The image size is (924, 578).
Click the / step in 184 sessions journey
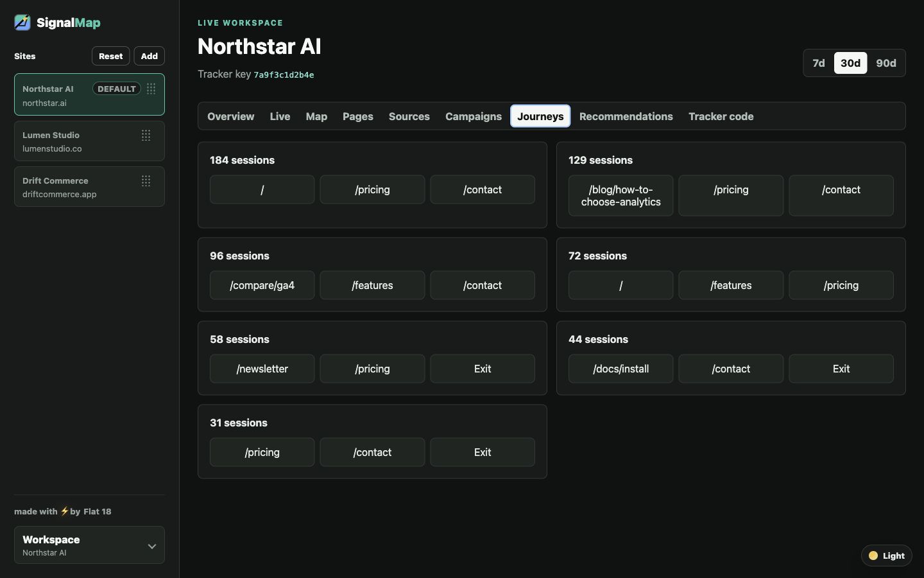point(262,189)
